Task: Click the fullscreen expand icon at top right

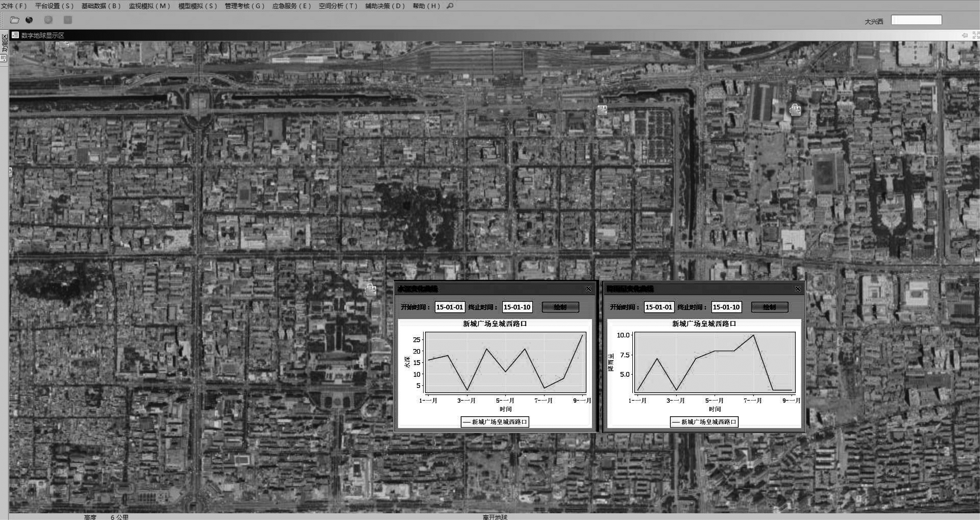Action: coord(976,35)
